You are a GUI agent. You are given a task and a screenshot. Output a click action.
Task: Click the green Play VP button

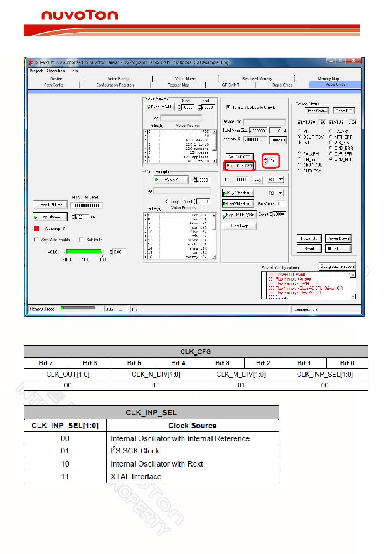pyautogui.click(x=171, y=180)
